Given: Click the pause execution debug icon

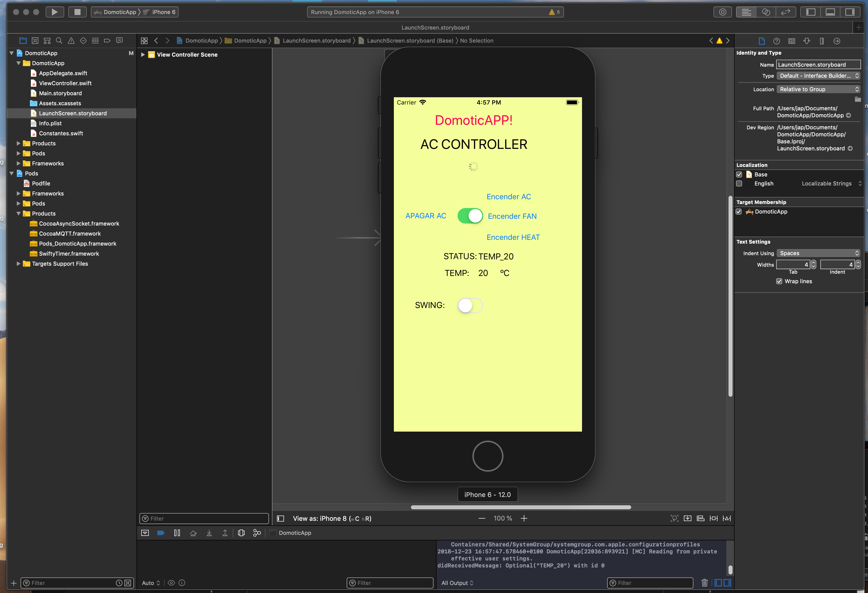Looking at the screenshot, I should click(x=177, y=533).
